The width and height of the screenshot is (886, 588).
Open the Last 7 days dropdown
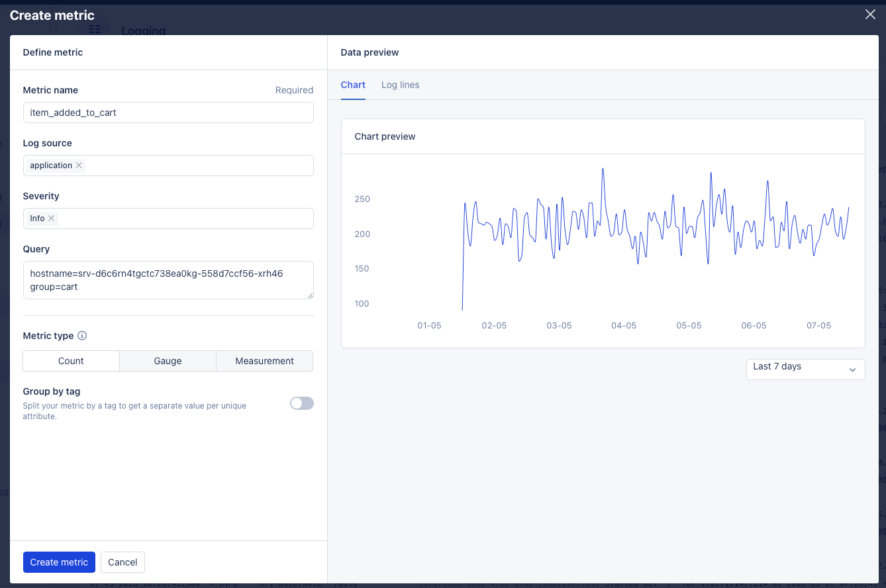click(805, 369)
